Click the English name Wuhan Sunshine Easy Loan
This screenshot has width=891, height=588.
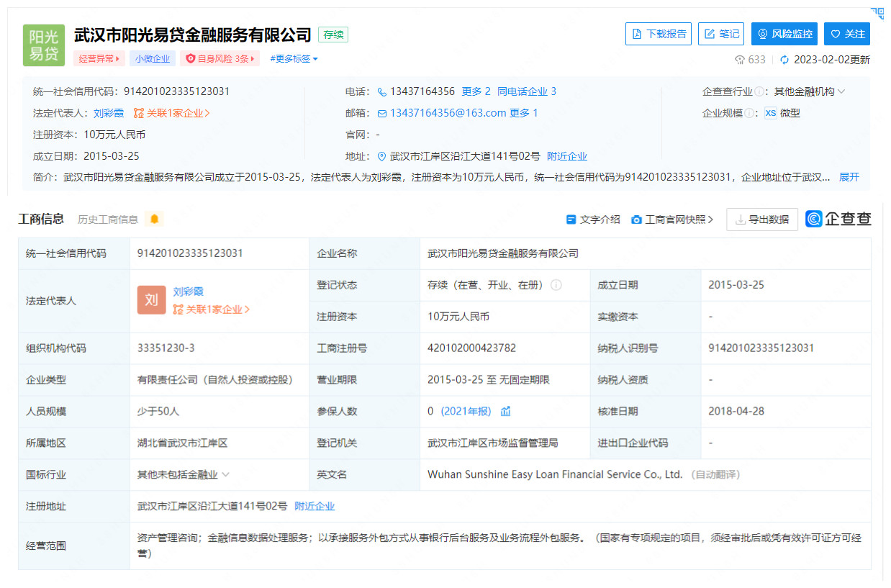tap(555, 474)
